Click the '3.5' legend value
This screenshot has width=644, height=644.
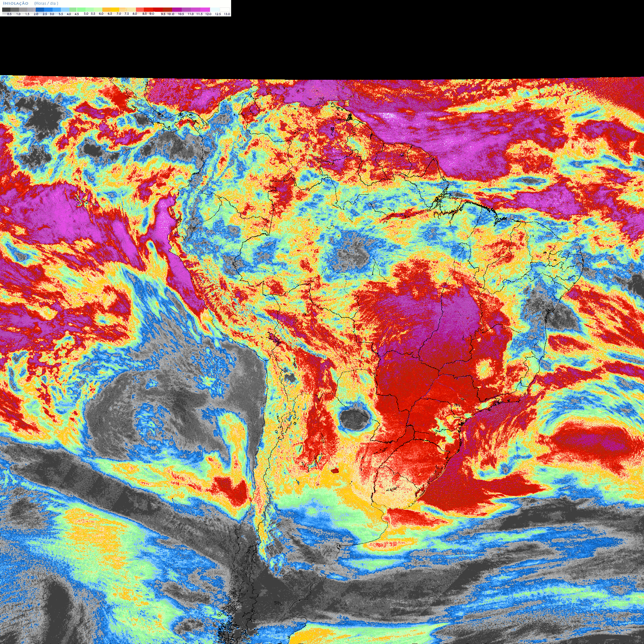[x=61, y=14]
